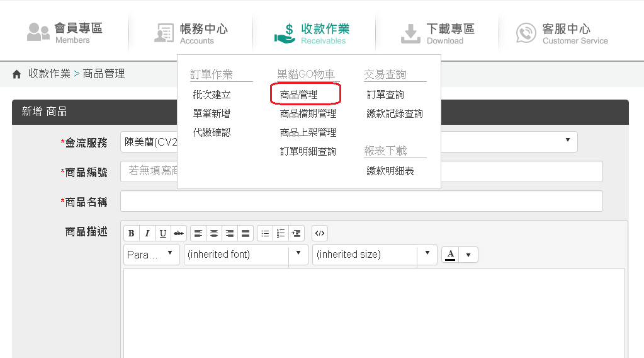Open 收款作業 Receivables menu
Viewport: 644px width, 358px height.
[312, 33]
